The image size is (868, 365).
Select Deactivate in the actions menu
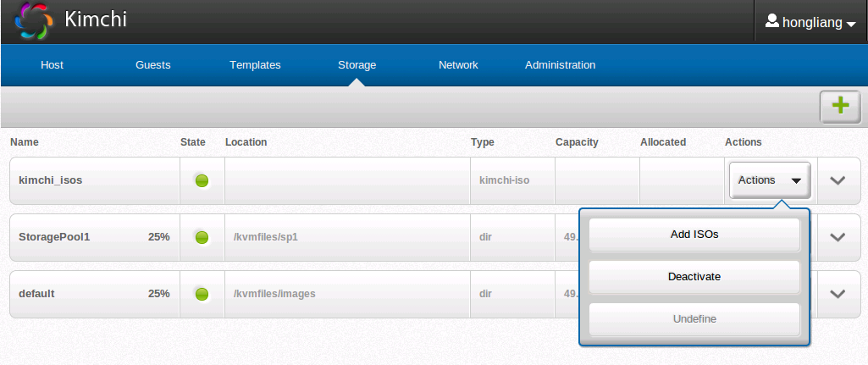click(x=694, y=277)
